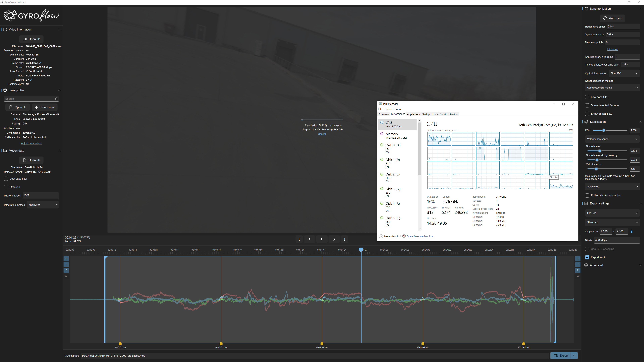
Task: Click the FOV slider handle
Action: 604,130
